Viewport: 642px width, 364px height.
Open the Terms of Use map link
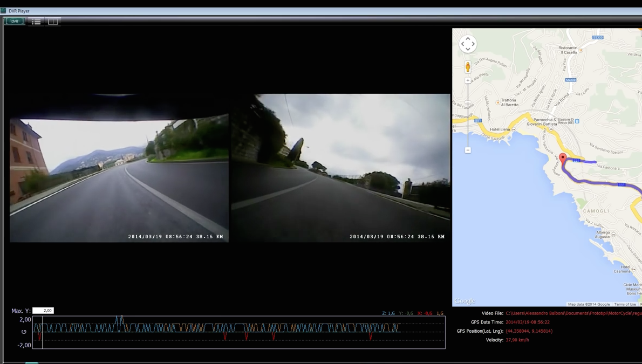(625, 304)
